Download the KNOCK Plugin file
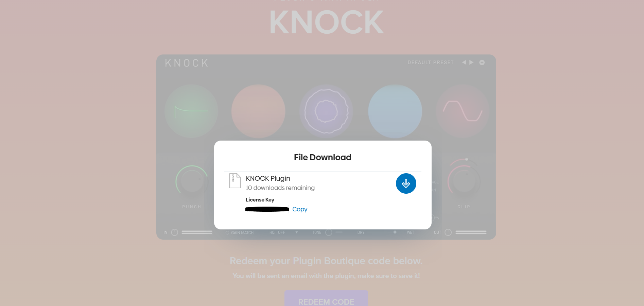Screen dimensions: 644x306 pyautogui.click(x=406, y=183)
